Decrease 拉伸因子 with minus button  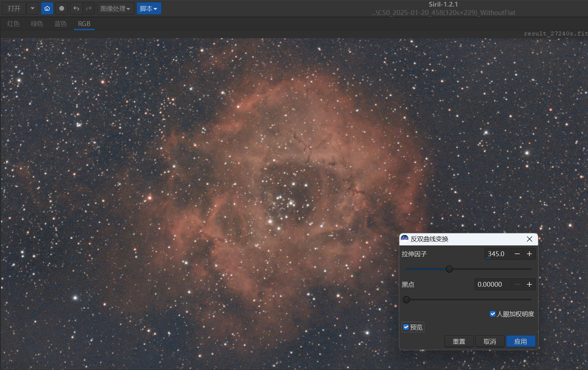pyautogui.click(x=517, y=254)
